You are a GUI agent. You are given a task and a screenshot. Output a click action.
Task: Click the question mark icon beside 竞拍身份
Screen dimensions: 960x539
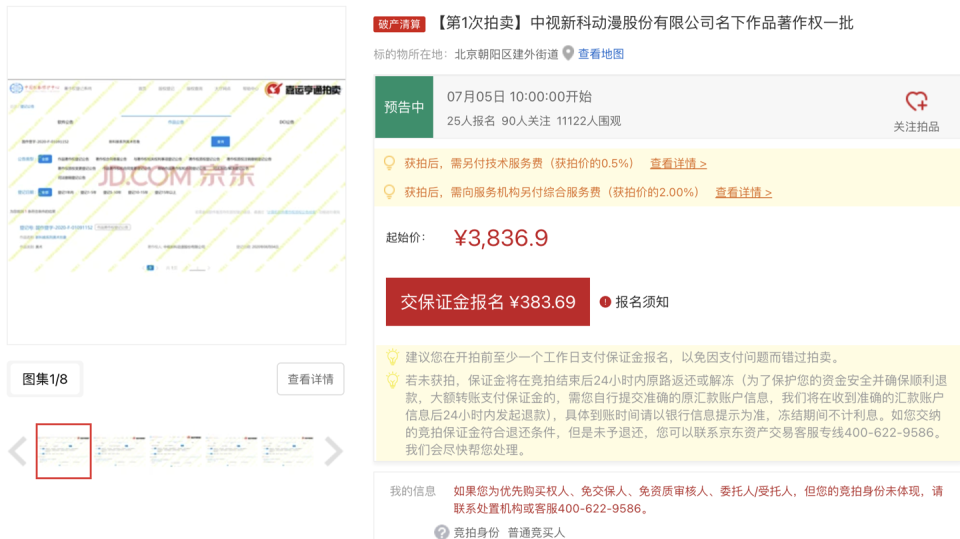tap(441, 532)
